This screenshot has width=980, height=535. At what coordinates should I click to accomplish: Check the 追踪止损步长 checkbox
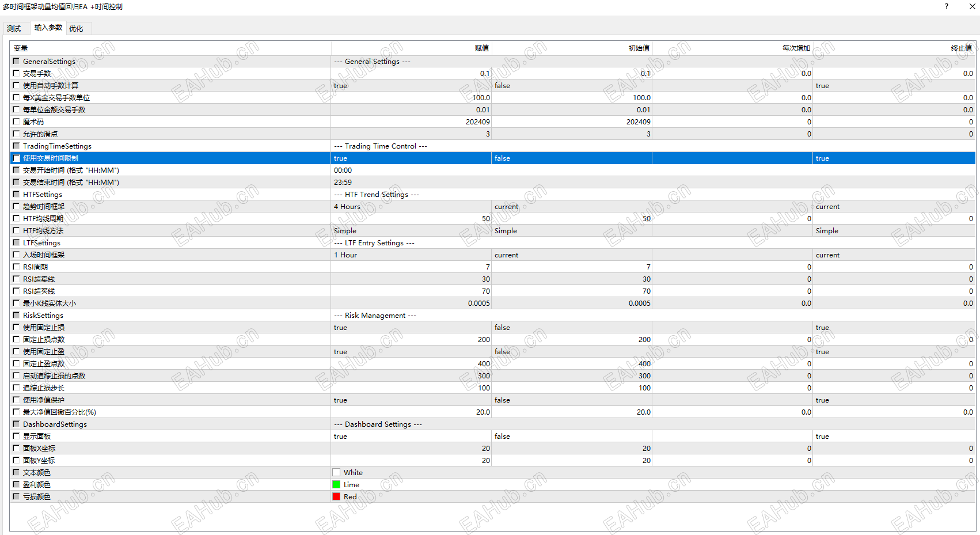pyautogui.click(x=16, y=388)
